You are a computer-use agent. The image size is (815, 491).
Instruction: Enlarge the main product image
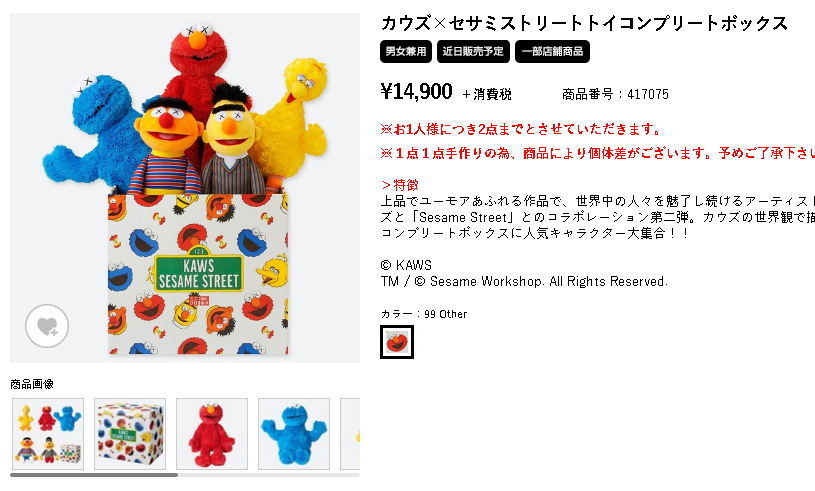click(x=185, y=188)
